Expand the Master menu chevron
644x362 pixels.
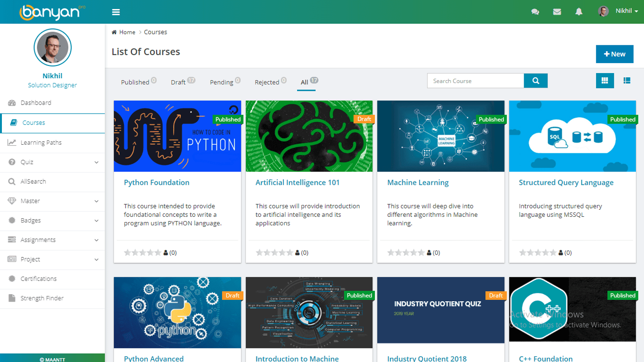pos(97,201)
